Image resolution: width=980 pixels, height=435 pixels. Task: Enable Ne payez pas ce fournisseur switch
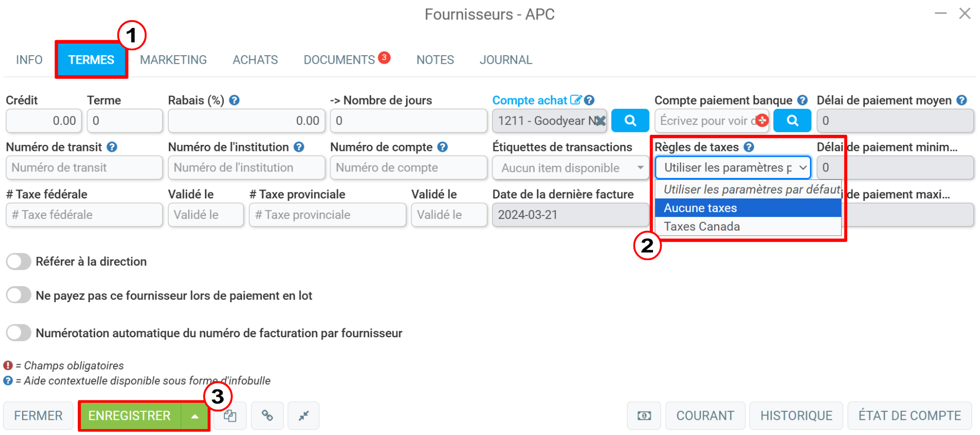point(19,295)
